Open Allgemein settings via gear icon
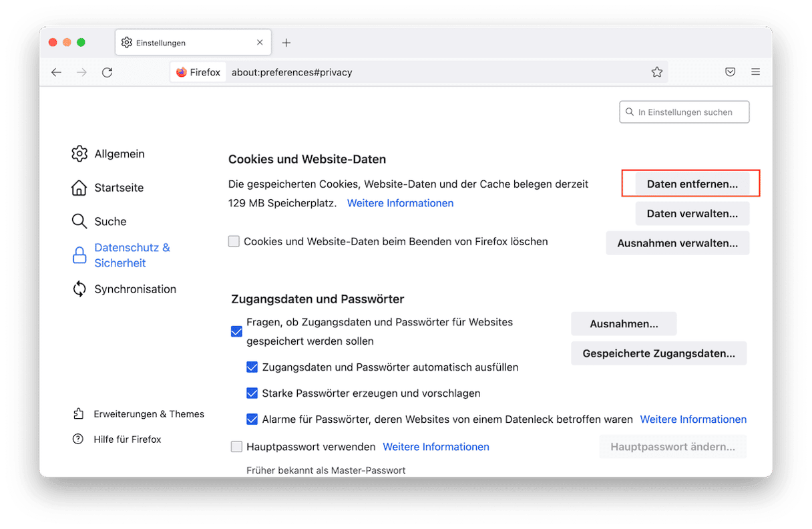Screen dimensions: 812x529 (x=79, y=154)
